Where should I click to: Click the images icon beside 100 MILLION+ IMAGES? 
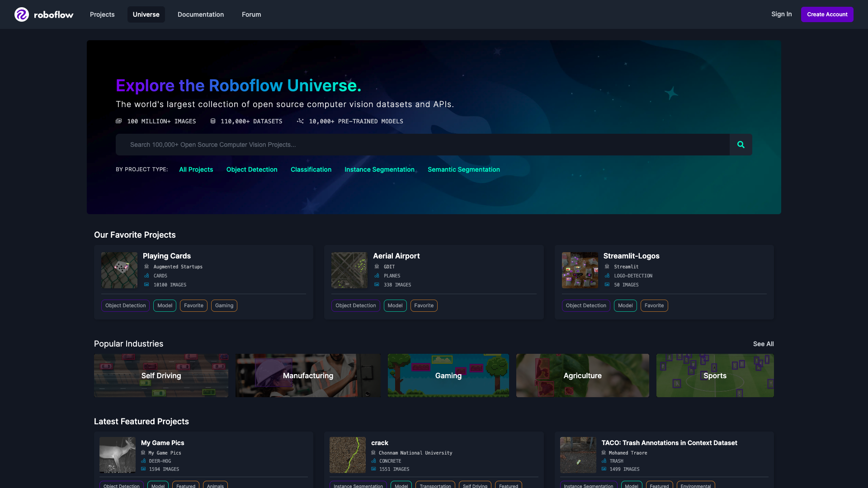click(x=118, y=121)
